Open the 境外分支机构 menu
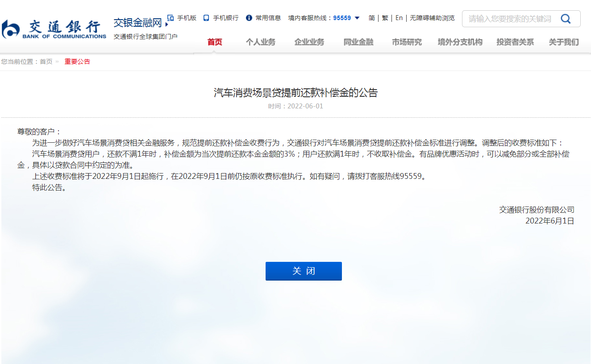The image size is (591, 364). pos(460,42)
